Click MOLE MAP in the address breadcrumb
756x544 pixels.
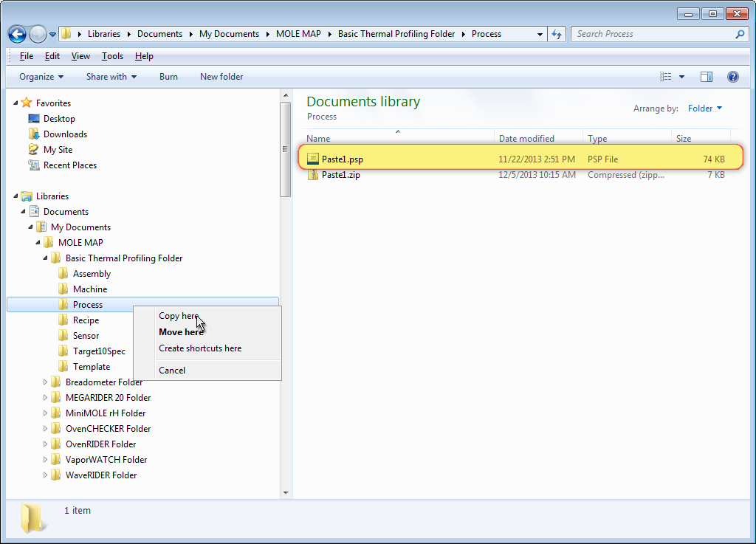pos(298,34)
